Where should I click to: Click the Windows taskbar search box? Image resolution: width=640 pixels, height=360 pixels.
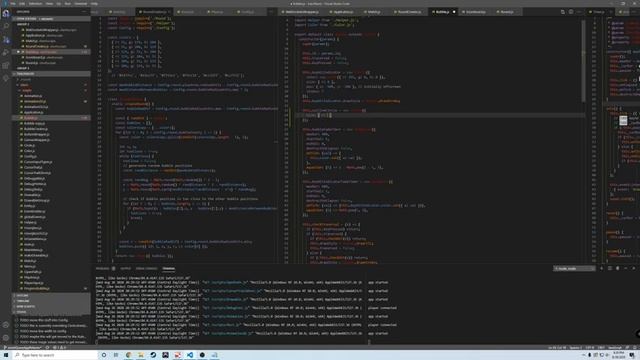point(55,355)
